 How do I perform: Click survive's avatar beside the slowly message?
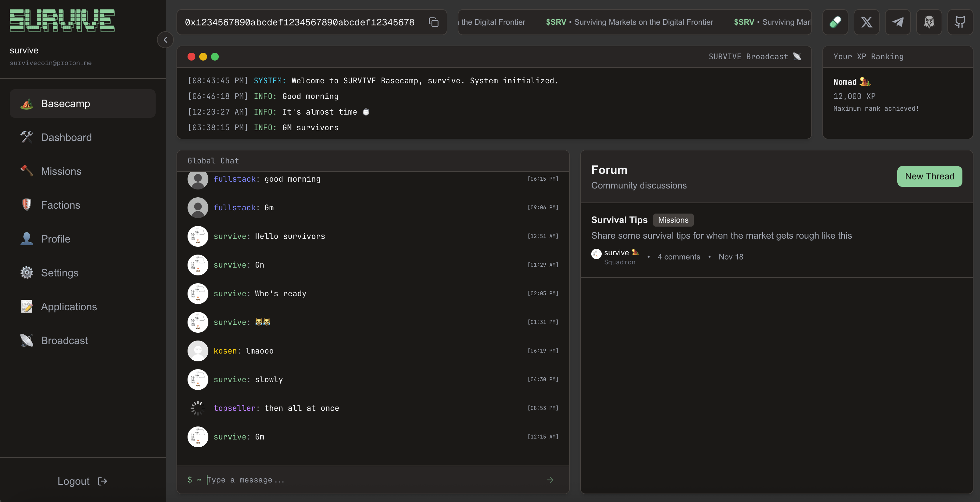coord(198,380)
